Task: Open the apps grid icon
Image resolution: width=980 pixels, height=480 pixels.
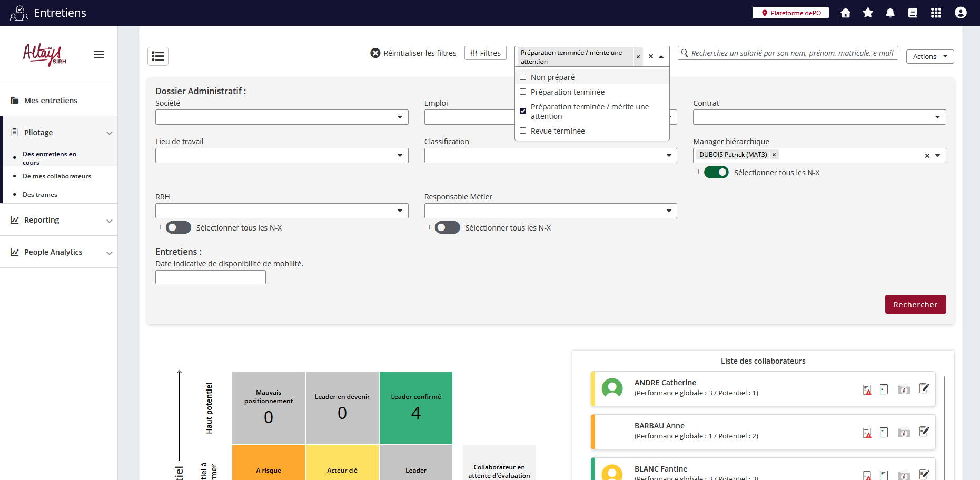Action: point(936,13)
